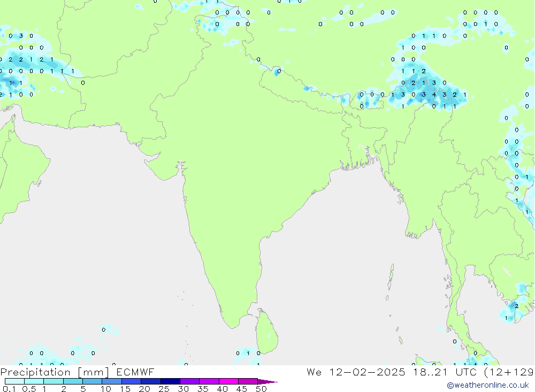Select the 2–5 mm legend color swatch
The height and width of the screenshot is (392, 535).
point(73,381)
